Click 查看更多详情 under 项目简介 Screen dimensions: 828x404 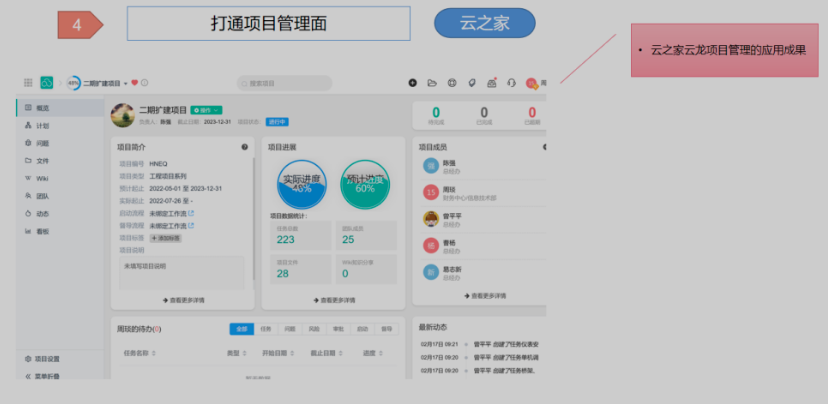tap(183, 300)
